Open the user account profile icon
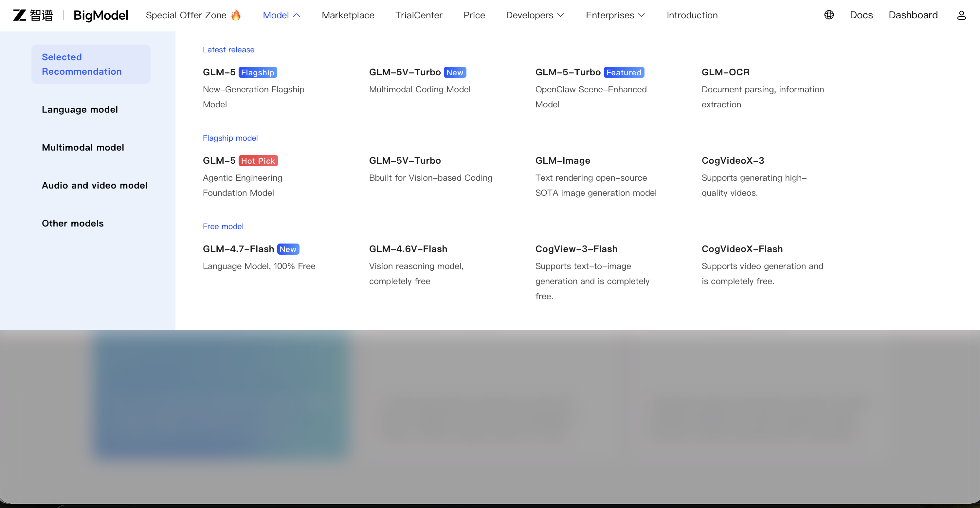Viewport: 980px width, 508px height. 961,15
